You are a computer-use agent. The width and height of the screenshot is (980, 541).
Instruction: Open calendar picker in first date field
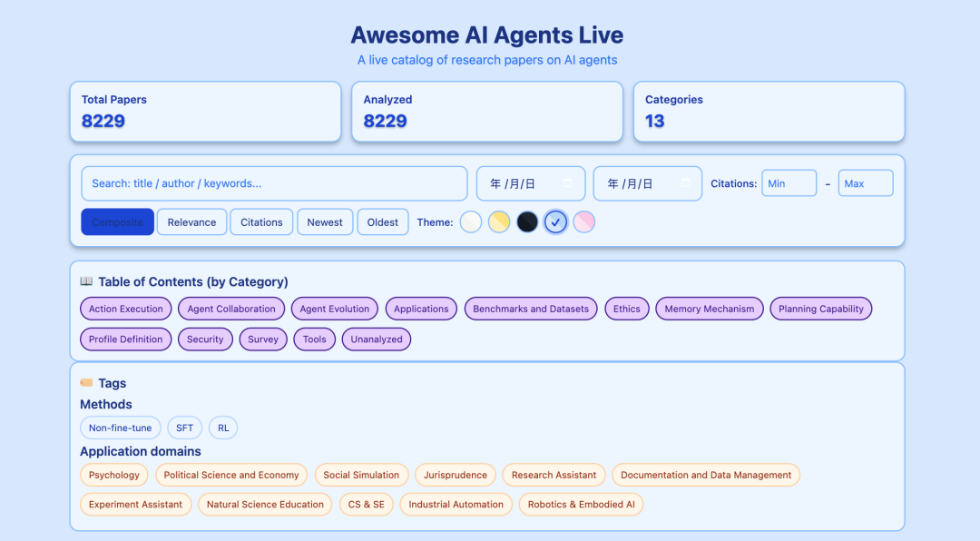click(567, 183)
